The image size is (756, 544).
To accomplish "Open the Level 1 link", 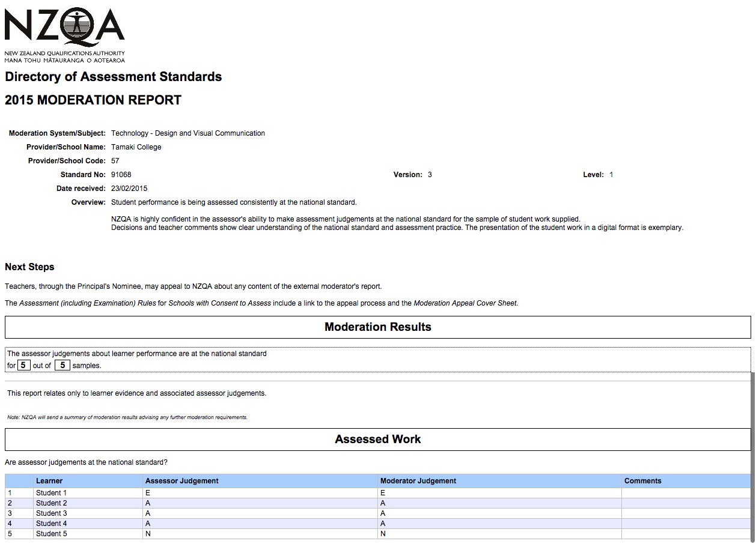I will 611,175.
